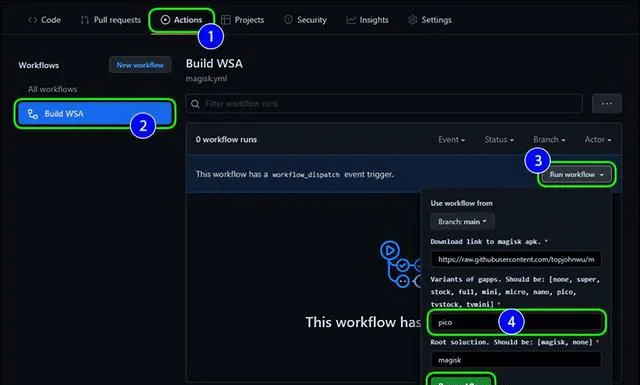Expand the Event filter dropdown
The width and height of the screenshot is (640, 385).
click(451, 140)
